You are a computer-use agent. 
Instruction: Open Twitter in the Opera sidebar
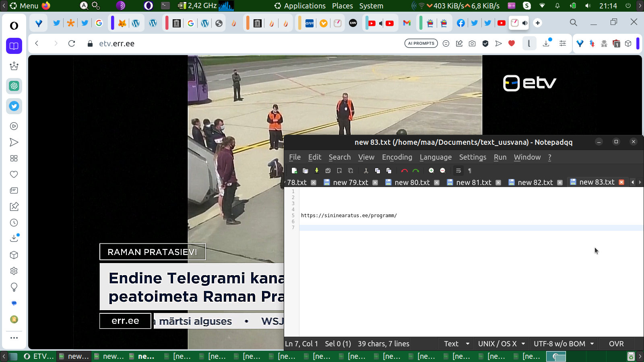(14, 106)
